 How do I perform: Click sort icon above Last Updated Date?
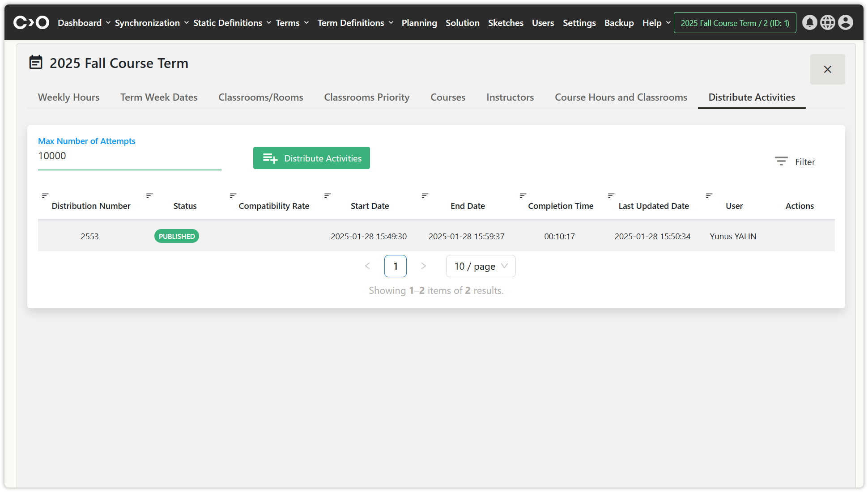[611, 195]
